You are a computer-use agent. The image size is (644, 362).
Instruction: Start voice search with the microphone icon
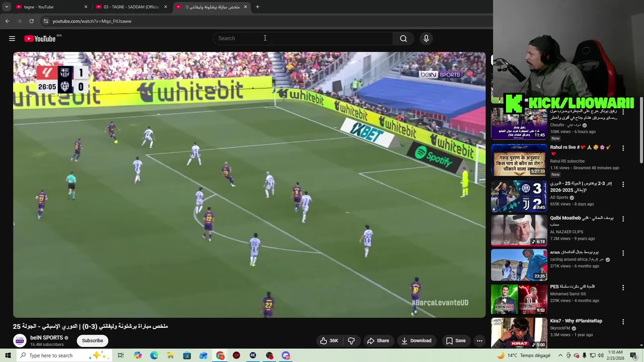426,39
